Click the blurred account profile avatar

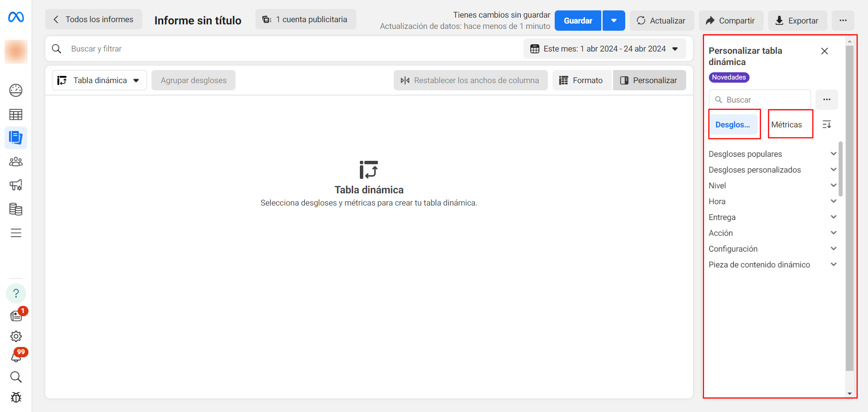point(16,51)
